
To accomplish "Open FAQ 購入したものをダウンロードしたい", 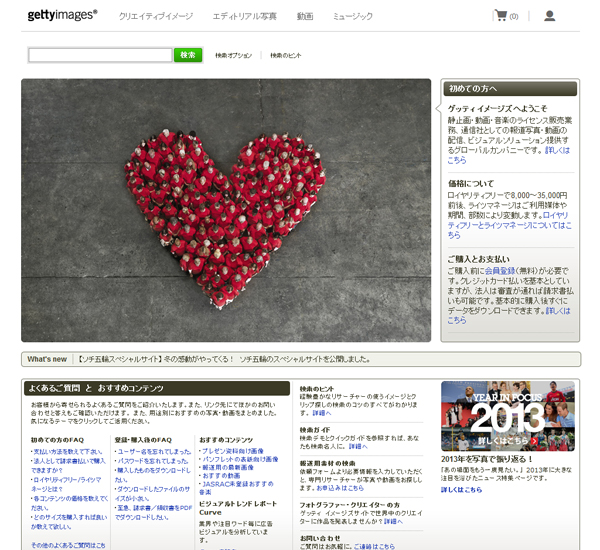I will pyautogui.click(x=153, y=475).
